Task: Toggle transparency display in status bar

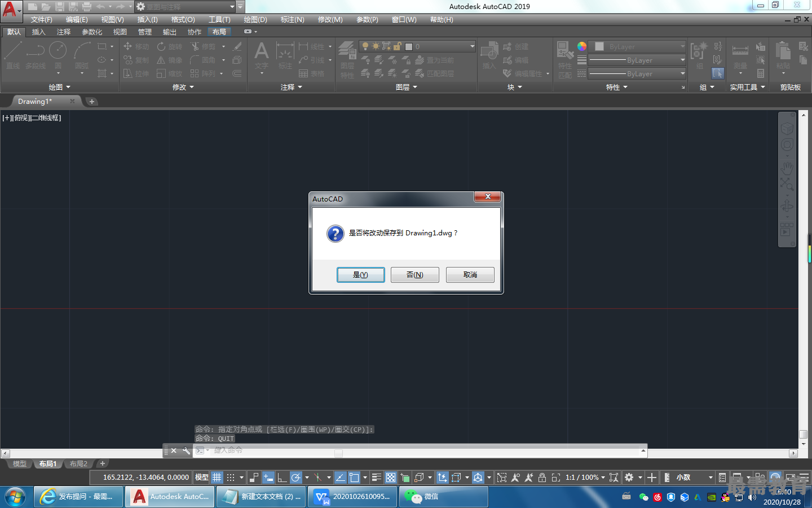Action: pos(391,478)
